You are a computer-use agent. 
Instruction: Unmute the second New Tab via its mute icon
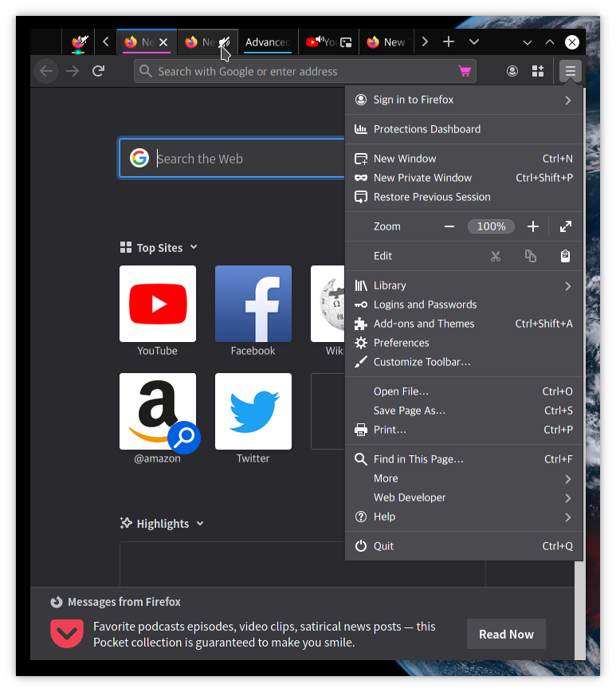225,42
